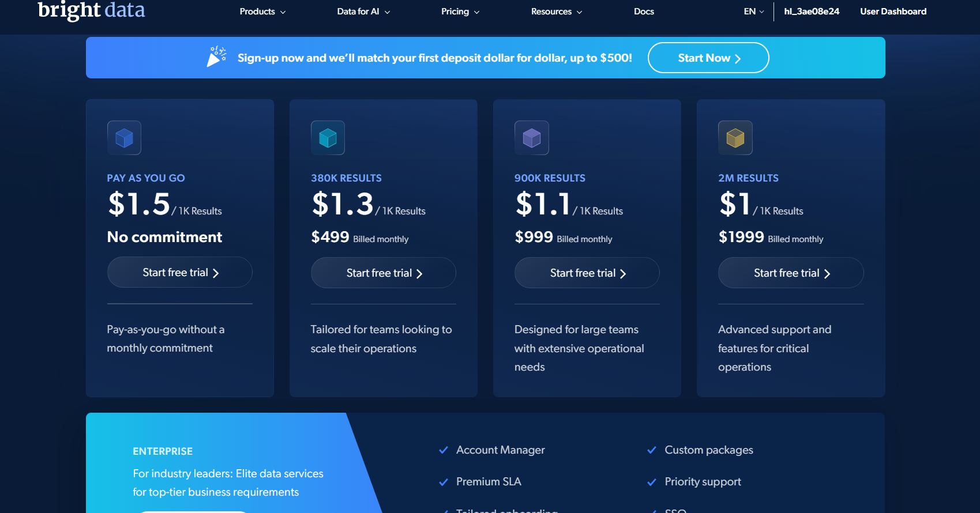Click the PAY AS YOU GO heading
This screenshot has width=980, height=513.
(146, 178)
